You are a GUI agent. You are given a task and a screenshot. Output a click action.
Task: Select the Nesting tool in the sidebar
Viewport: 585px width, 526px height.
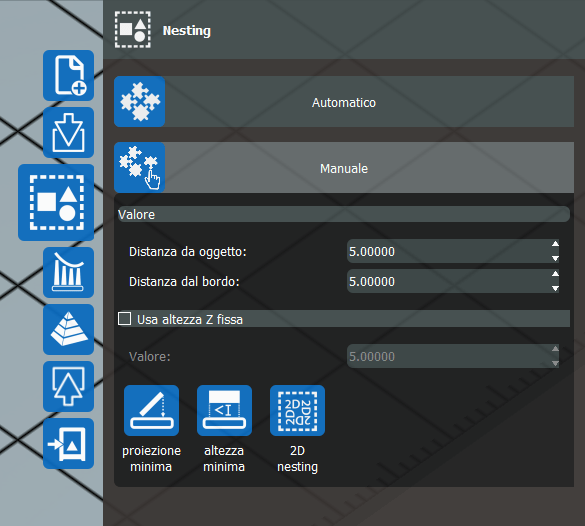[56, 203]
